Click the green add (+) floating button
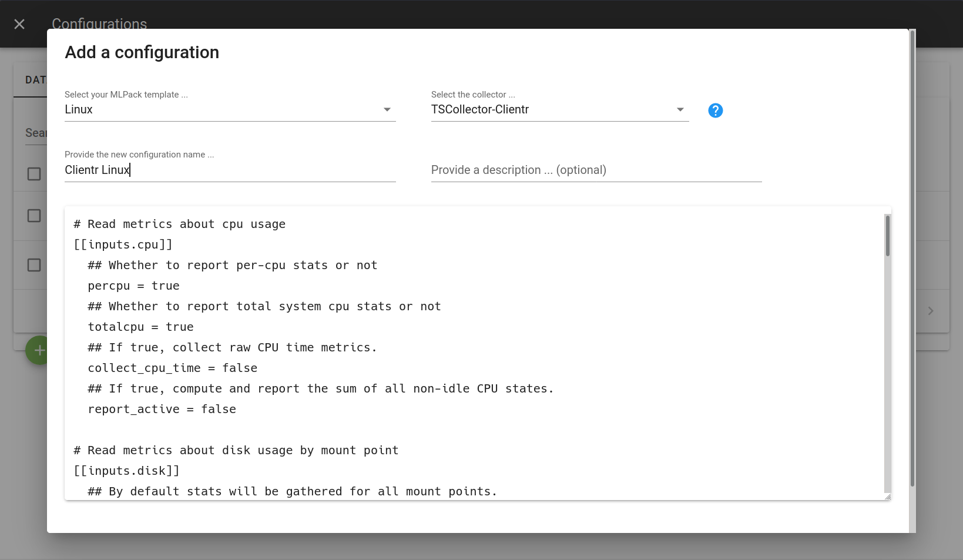963x560 pixels. tap(36, 350)
